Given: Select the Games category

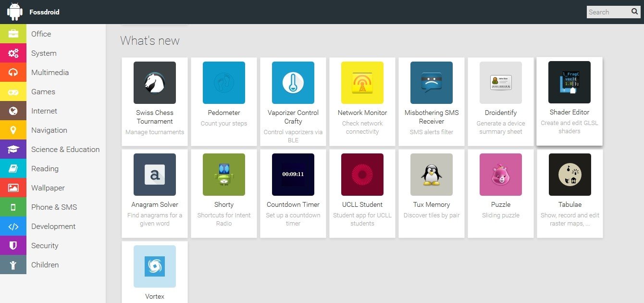Looking at the screenshot, I should [53, 91].
